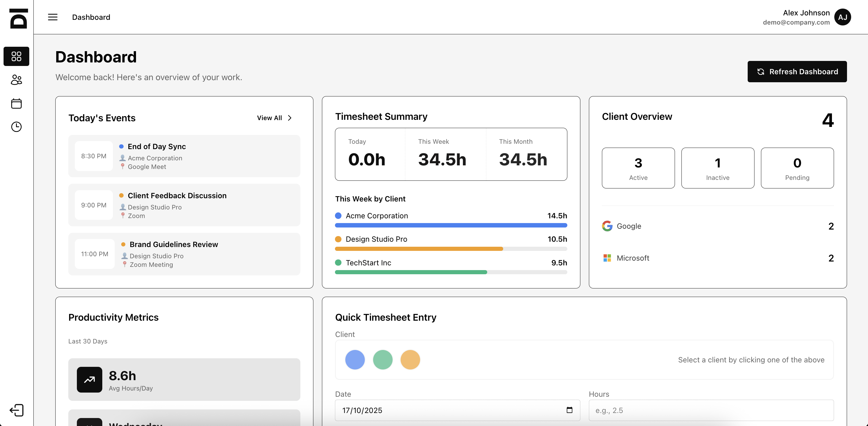The height and width of the screenshot is (426, 868).
Task: Open the clients people icon in sidebar
Action: point(16,80)
